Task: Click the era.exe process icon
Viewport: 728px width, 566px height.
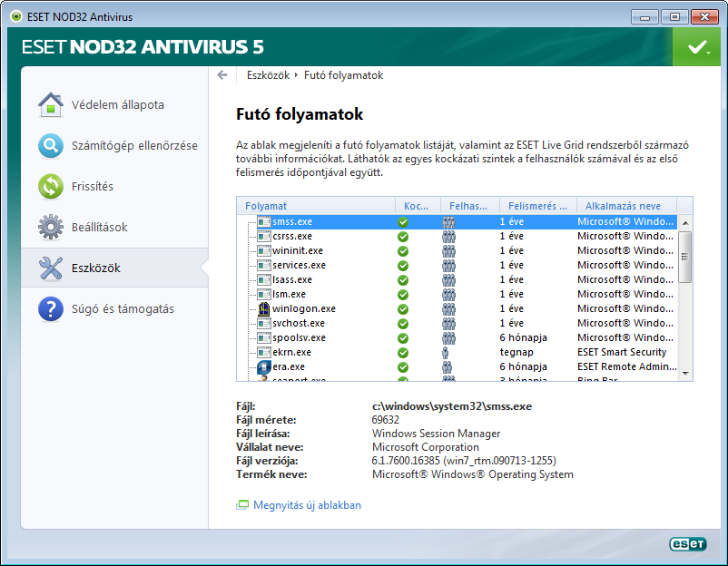Action: [x=264, y=367]
